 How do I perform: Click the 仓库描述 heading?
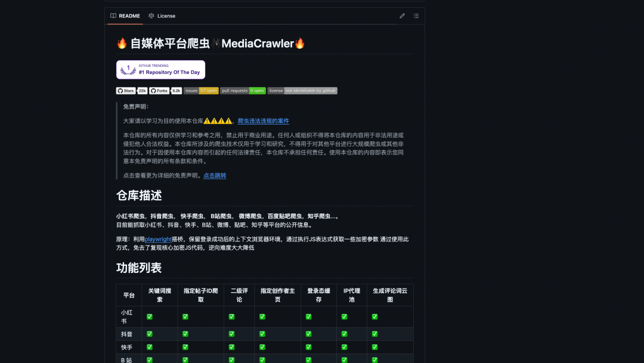139,196
